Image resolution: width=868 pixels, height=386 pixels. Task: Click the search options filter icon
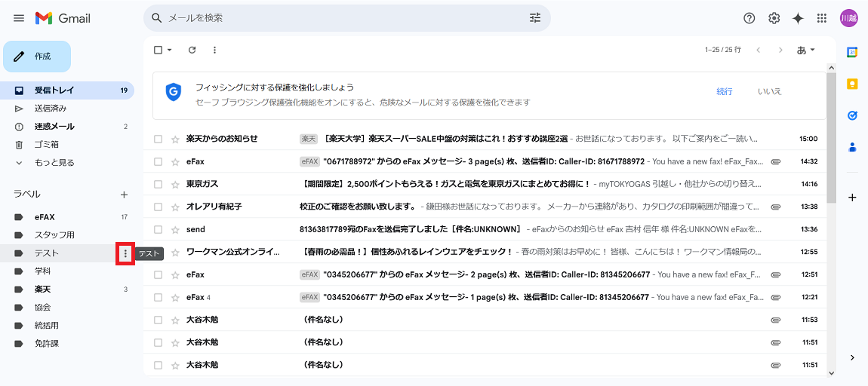click(x=535, y=18)
